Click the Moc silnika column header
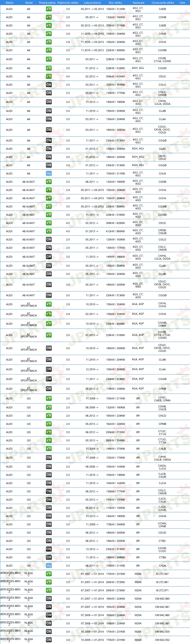The image size is (190, 644). pyautogui.click(x=115, y=3)
